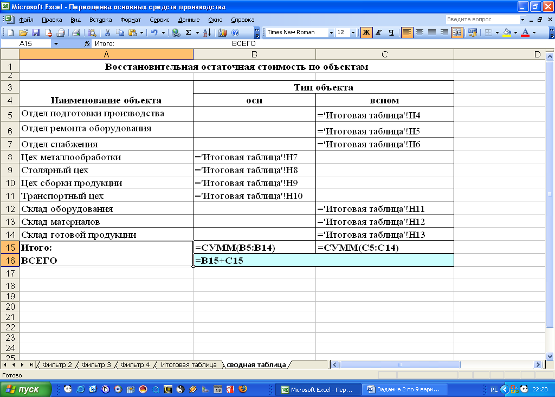Toggle Underline formatting button
The image size is (555, 397).
391,33
